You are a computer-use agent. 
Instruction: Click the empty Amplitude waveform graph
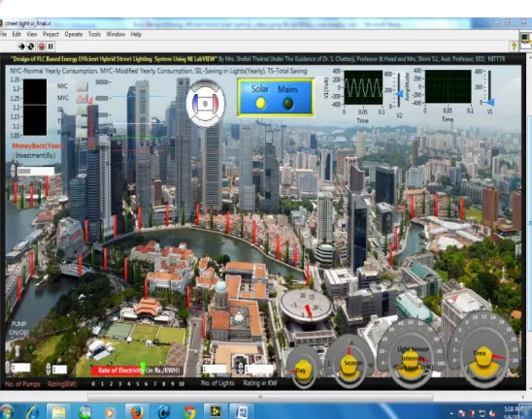tap(448, 86)
